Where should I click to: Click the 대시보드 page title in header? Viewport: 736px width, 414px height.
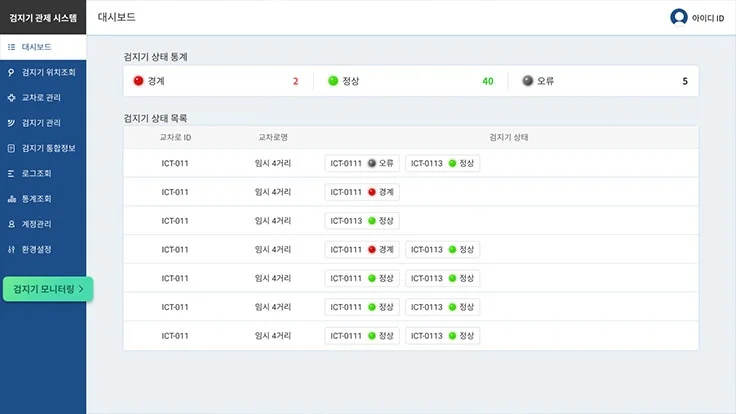116,17
